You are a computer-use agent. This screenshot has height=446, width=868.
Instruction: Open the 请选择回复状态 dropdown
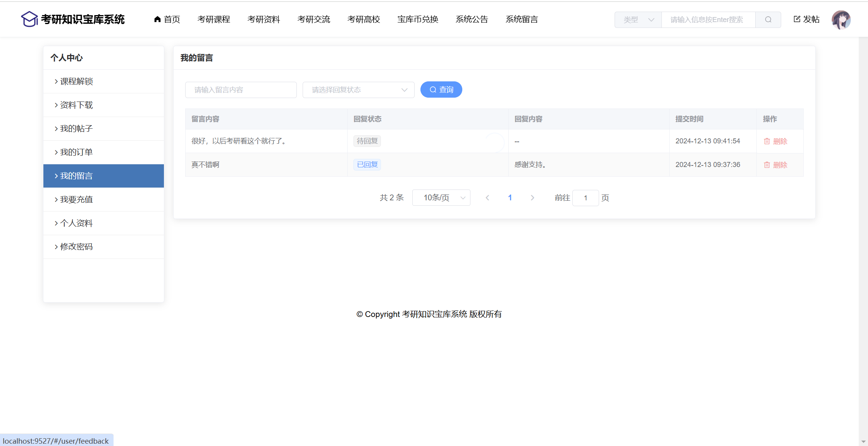[x=358, y=90]
